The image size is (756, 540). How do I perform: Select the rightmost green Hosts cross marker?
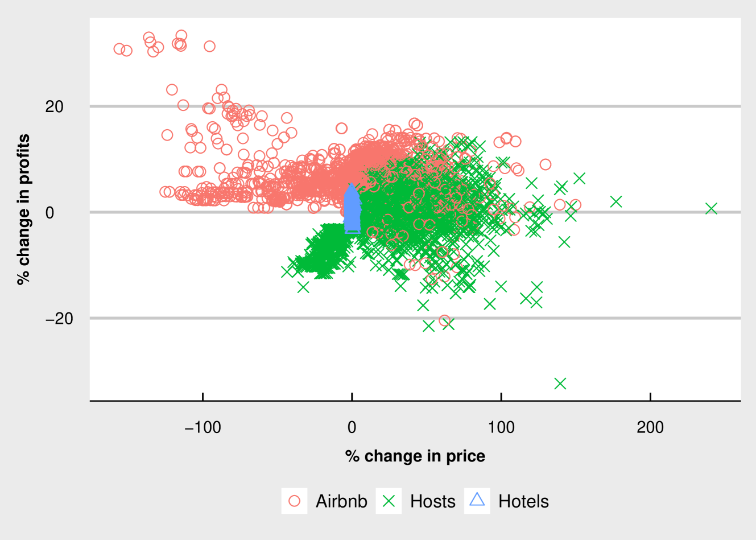[x=711, y=209]
